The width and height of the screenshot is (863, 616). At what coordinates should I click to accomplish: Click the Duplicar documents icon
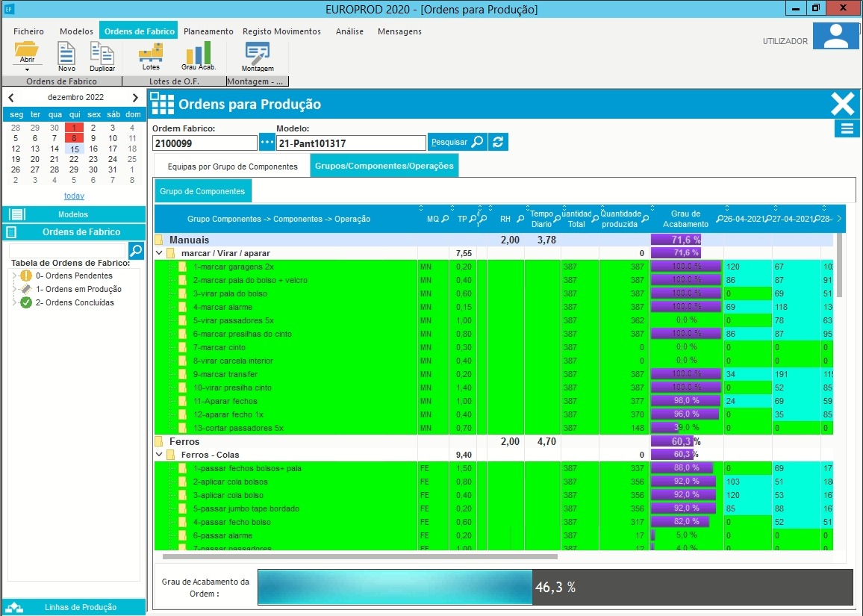tap(102, 53)
